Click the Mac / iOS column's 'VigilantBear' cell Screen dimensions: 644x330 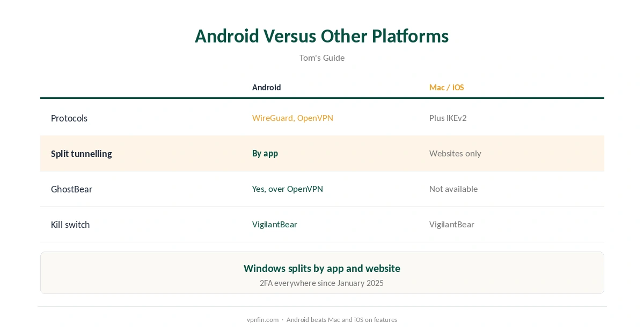[452, 225]
